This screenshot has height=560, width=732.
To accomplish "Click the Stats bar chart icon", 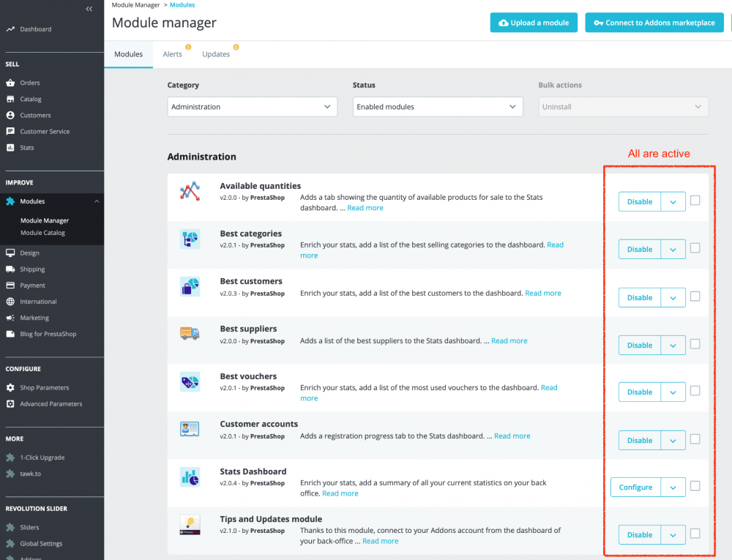I will [x=10, y=147].
